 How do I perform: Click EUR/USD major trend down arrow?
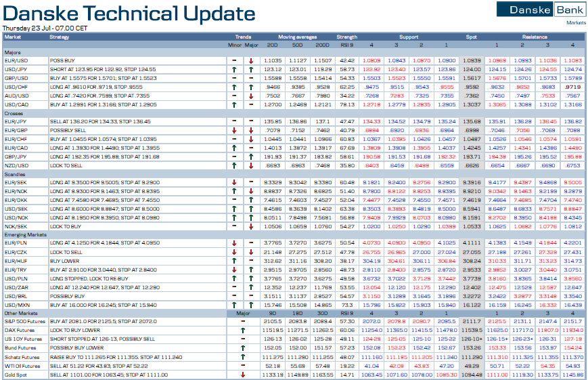[251, 60]
